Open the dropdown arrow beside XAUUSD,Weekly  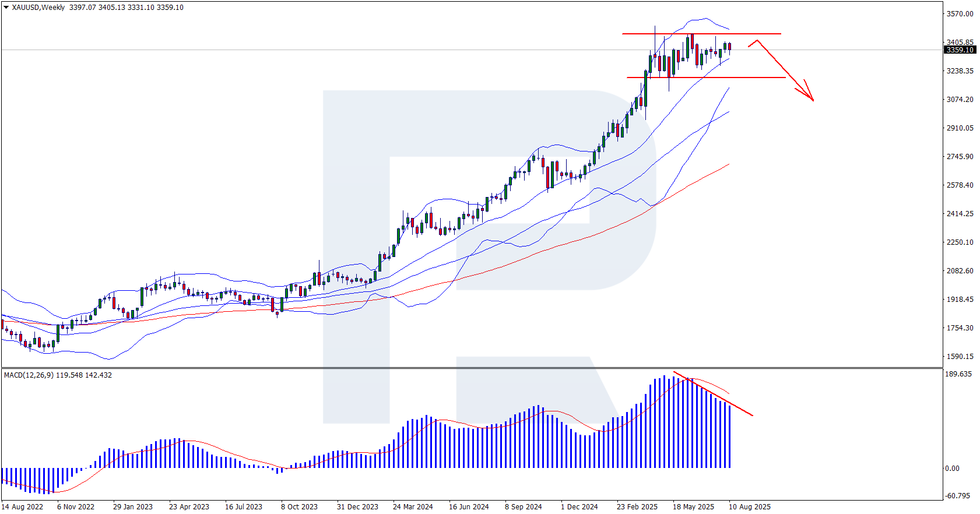6,8
